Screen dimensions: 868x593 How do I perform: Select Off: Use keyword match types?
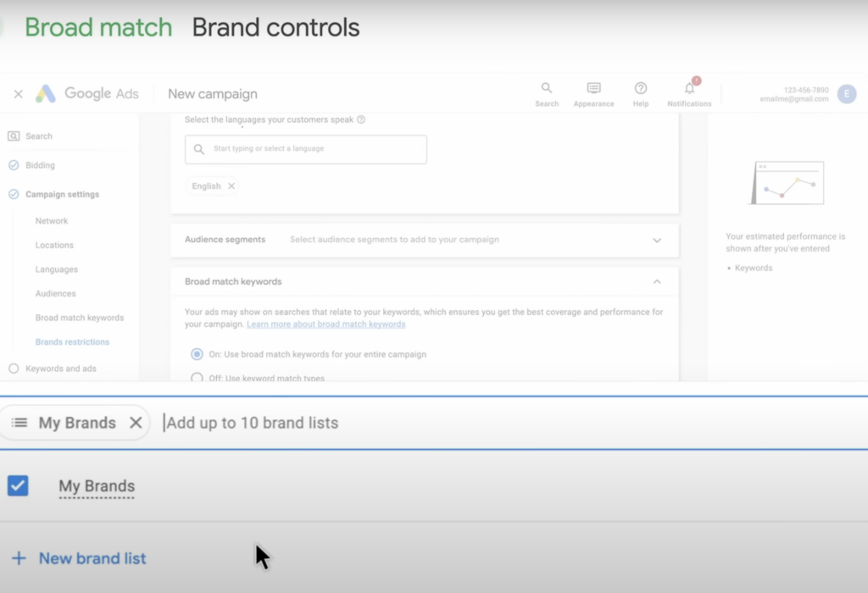click(x=197, y=377)
